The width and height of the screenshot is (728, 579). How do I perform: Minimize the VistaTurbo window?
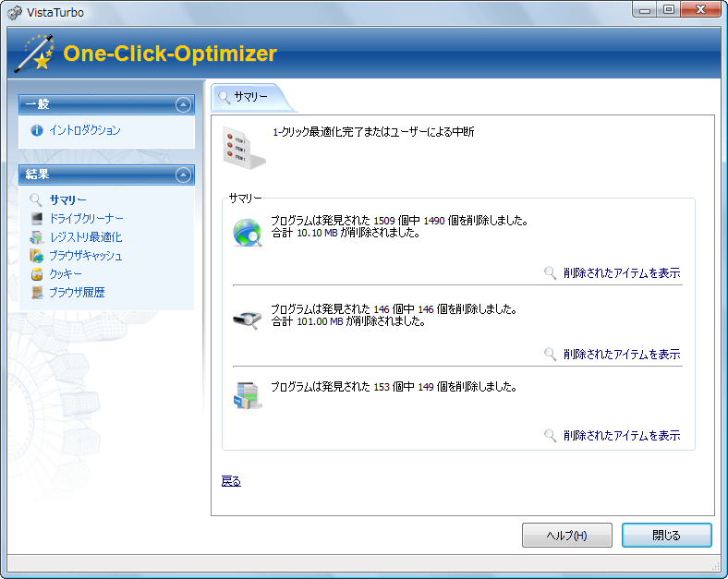pyautogui.click(x=645, y=10)
